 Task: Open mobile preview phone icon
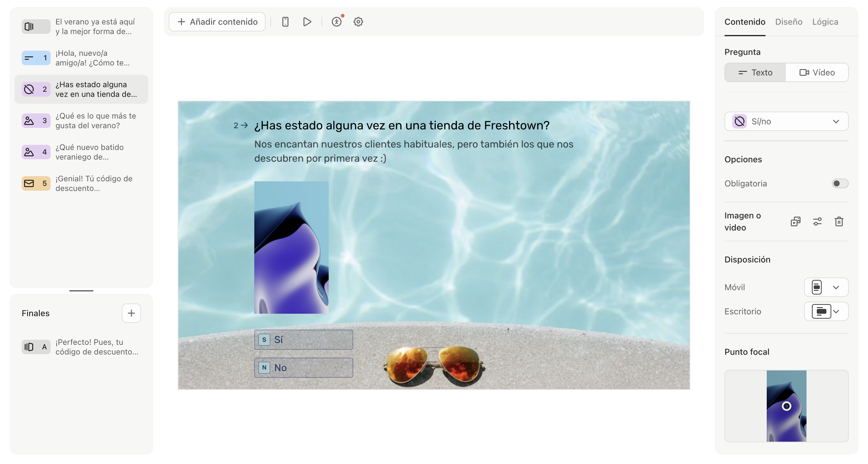pos(285,22)
